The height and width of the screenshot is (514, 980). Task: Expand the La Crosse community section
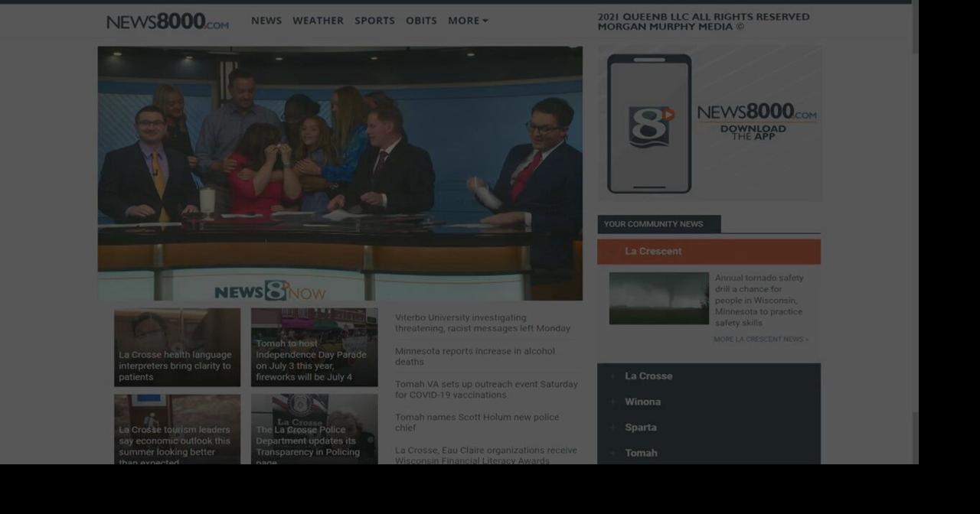click(648, 376)
